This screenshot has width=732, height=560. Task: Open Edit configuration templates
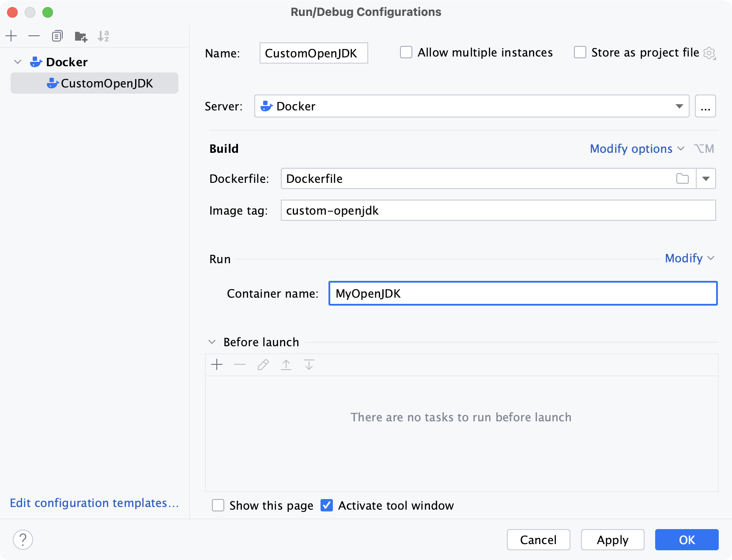[x=94, y=503]
